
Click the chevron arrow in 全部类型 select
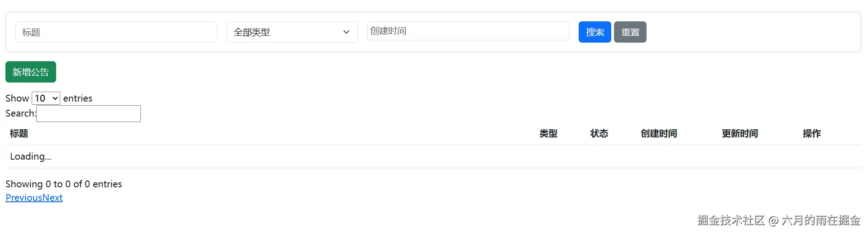[x=346, y=32]
